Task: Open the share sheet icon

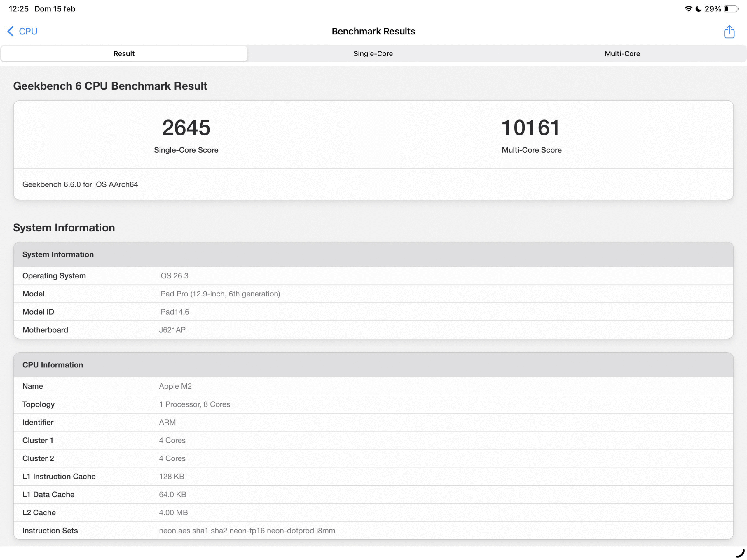Action: [x=729, y=32]
